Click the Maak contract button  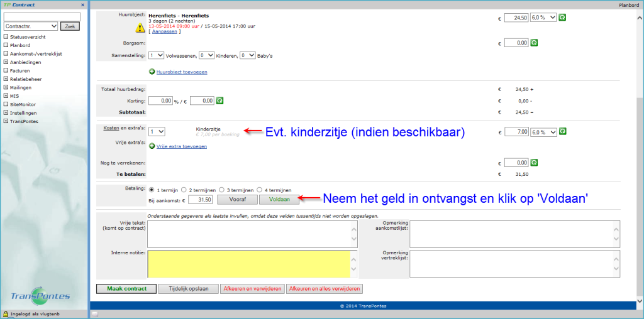[x=125, y=289]
